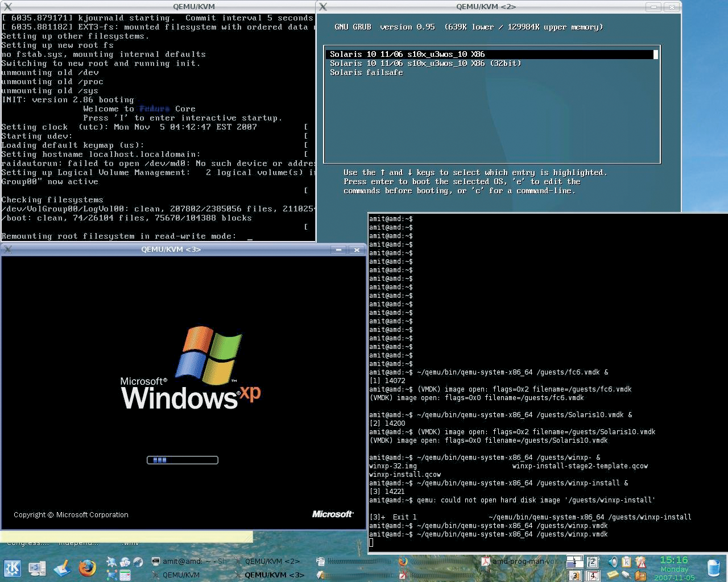Close the QEMU/KVM <3> window

(x=357, y=250)
